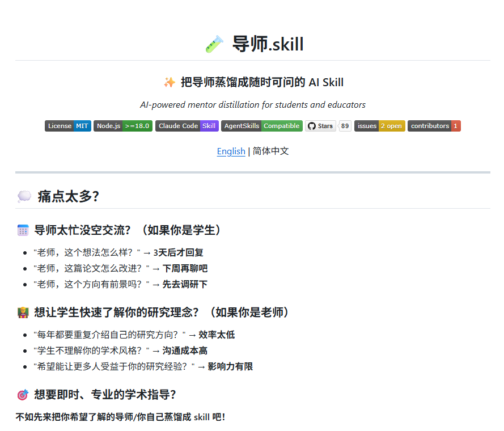
Task: Click the italic AI-powered mentor distillation subtitle
Action: coord(252,105)
